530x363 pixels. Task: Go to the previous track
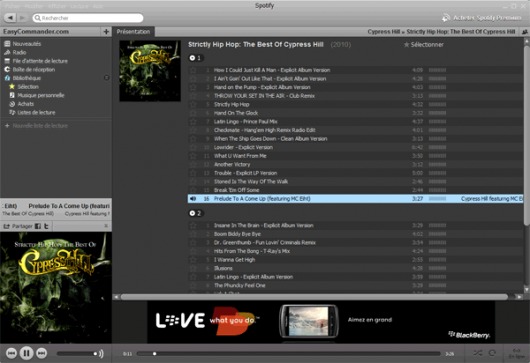click(x=11, y=353)
